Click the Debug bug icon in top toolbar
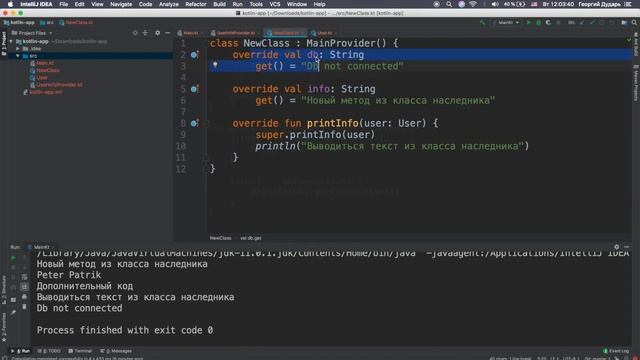The height and width of the screenshot is (360, 640). [x=538, y=23]
